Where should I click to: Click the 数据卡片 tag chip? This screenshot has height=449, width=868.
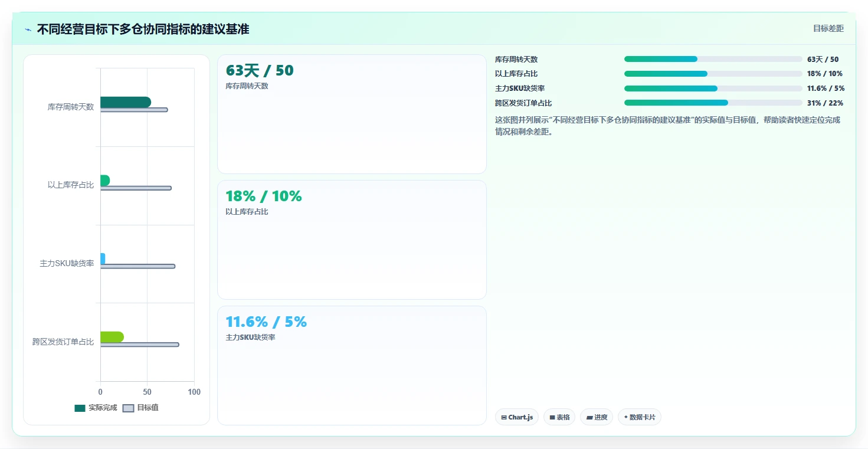click(x=640, y=417)
